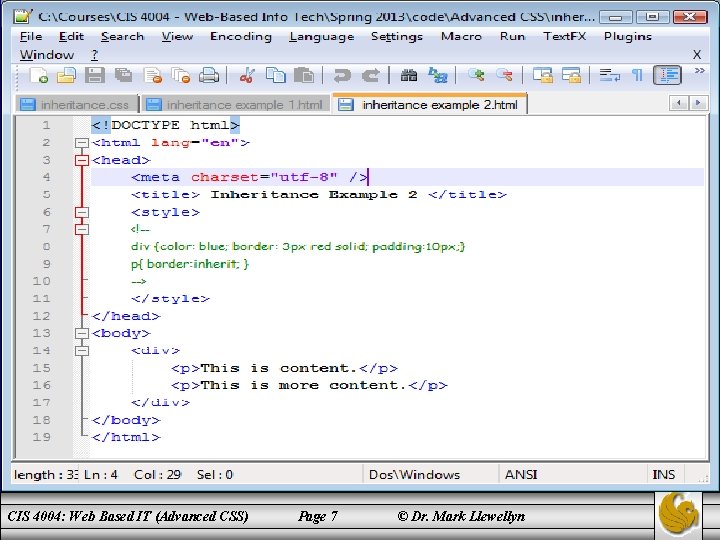Toggle the Show Indent Guide icon
720x540 pixels.
667,75
